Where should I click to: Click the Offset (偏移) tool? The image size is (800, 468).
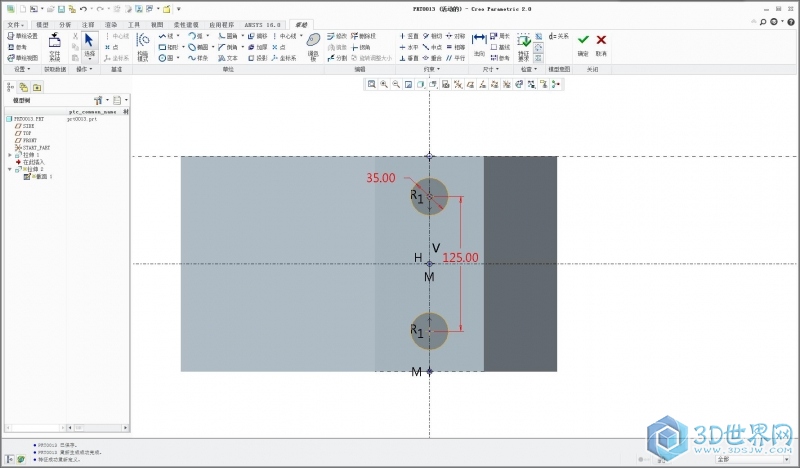(x=258, y=36)
